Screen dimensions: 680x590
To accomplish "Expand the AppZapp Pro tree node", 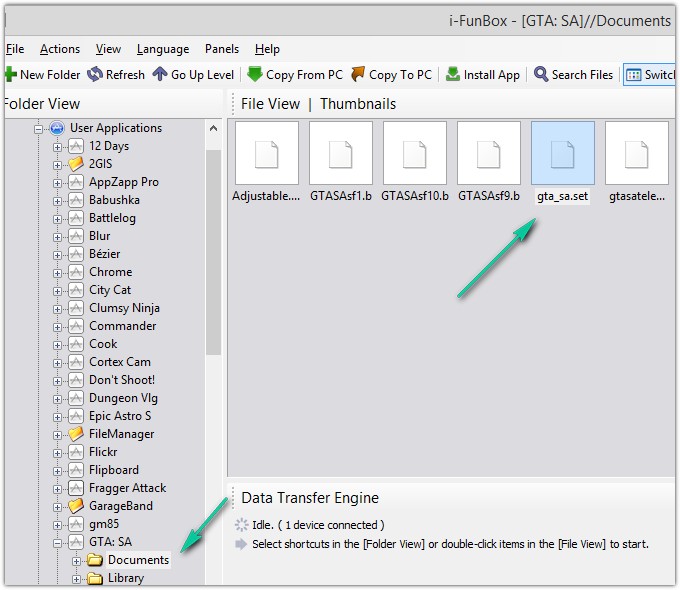I will (57, 183).
